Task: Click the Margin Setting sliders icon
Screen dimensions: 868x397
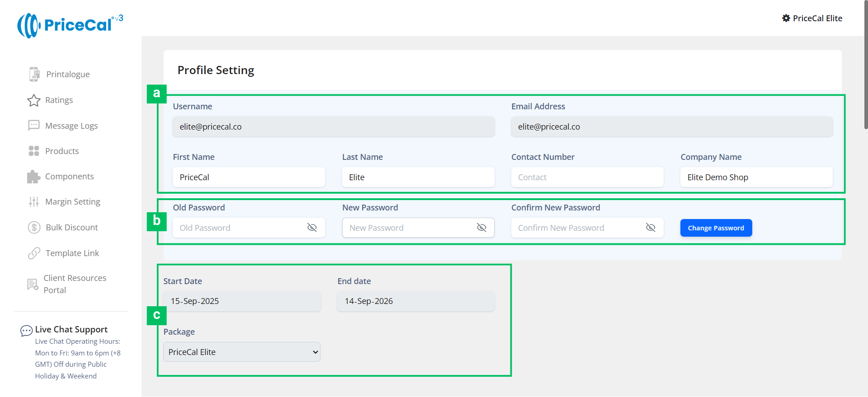Action: 34,202
